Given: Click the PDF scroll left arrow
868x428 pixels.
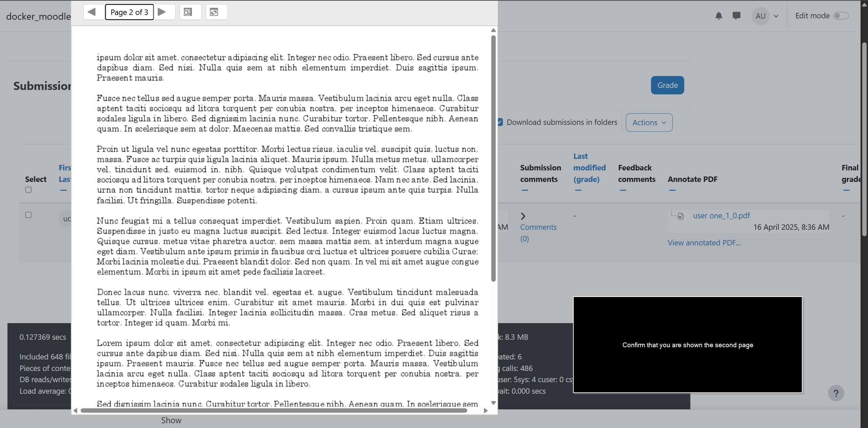Looking at the screenshot, I should 75,410.
